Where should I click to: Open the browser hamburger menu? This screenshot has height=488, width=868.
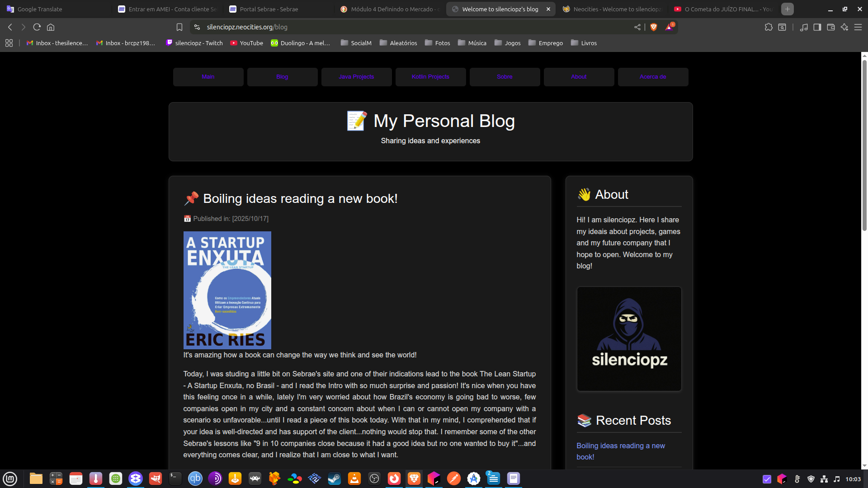pos(858,27)
